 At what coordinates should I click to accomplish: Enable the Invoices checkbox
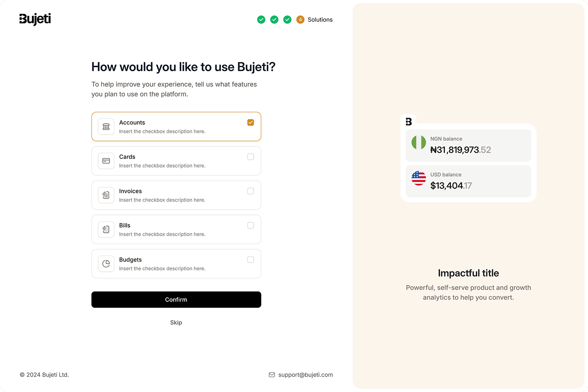coord(251,191)
